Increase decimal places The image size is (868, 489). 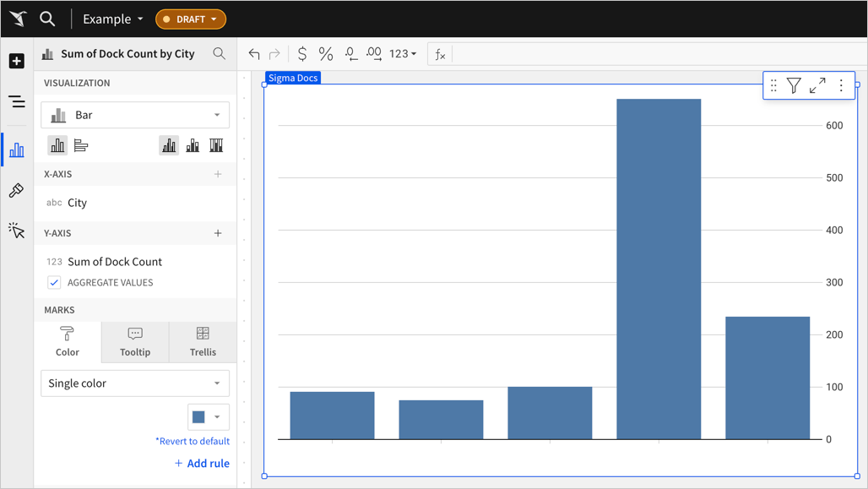374,54
